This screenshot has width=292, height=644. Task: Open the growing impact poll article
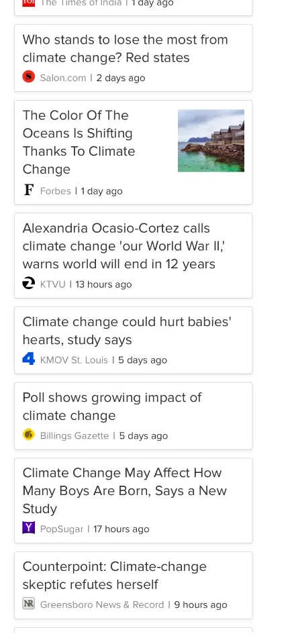point(112,407)
